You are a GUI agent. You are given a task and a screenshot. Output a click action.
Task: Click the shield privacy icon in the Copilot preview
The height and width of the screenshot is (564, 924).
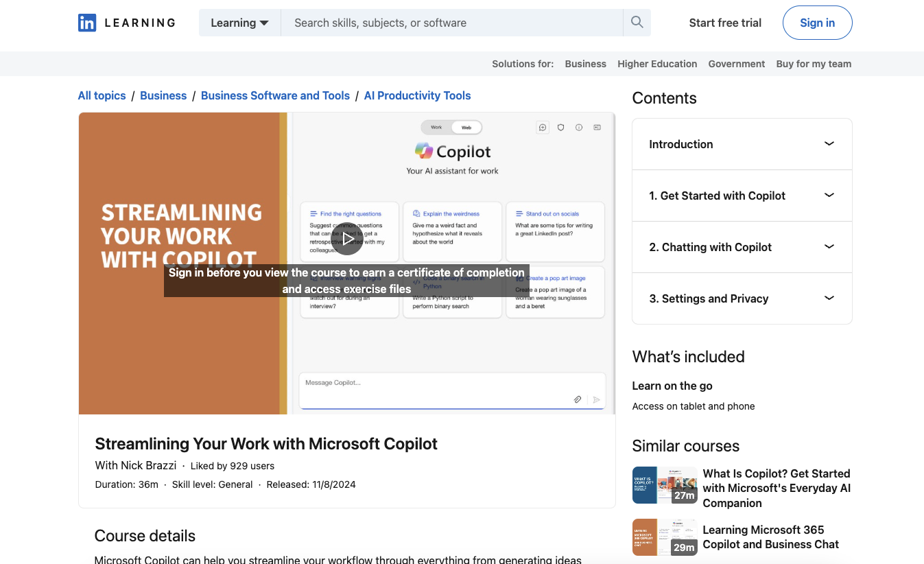(x=560, y=127)
